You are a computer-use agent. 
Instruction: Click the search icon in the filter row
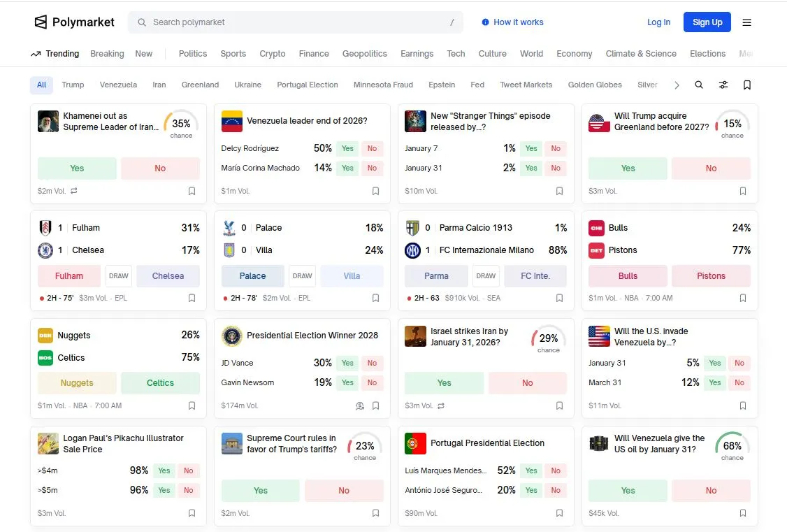point(698,85)
